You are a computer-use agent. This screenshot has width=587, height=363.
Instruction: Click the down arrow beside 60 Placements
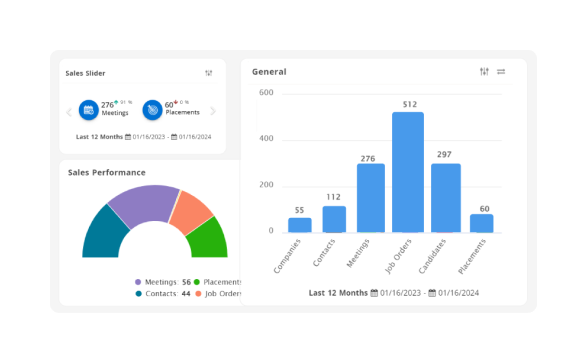[x=176, y=102]
